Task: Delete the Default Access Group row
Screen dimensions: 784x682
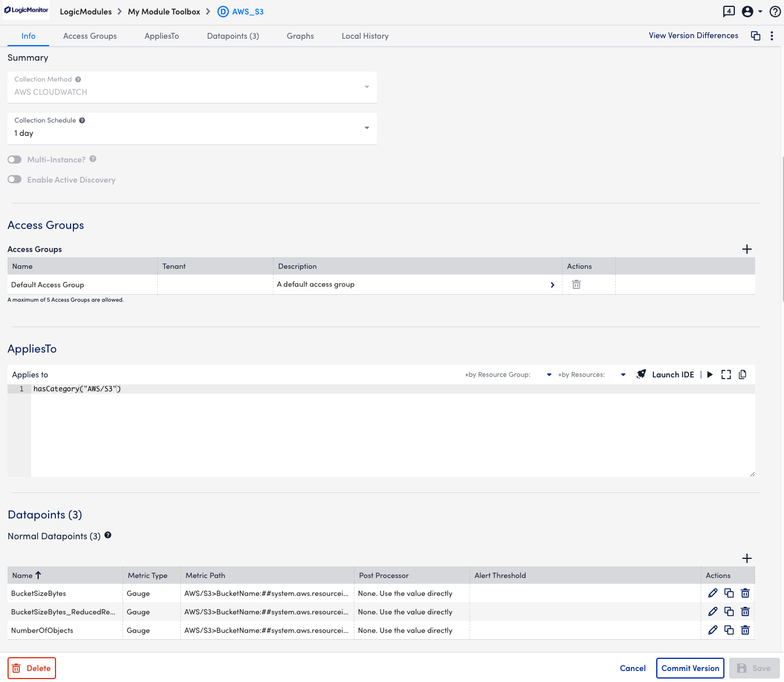Action: (x=576, y=284)
